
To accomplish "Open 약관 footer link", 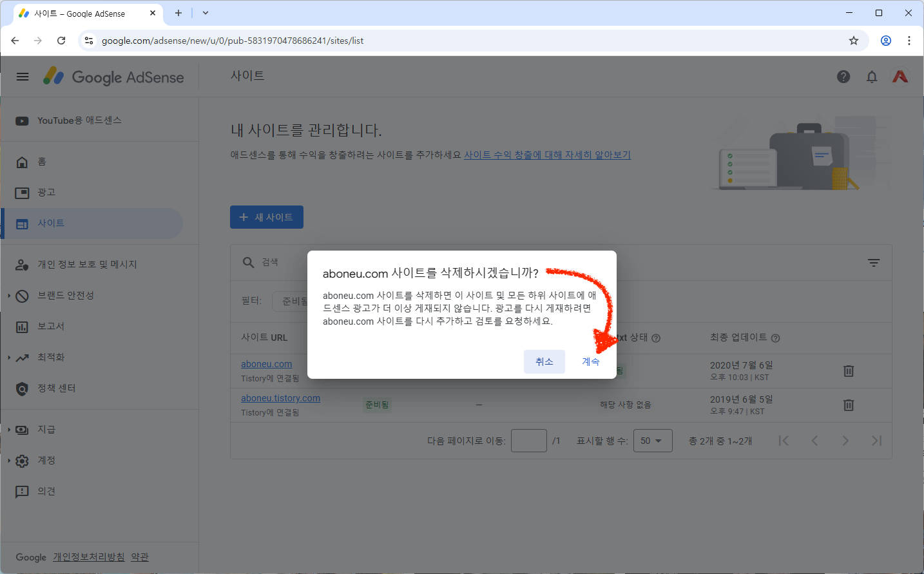I will click(x=140, y=557).
